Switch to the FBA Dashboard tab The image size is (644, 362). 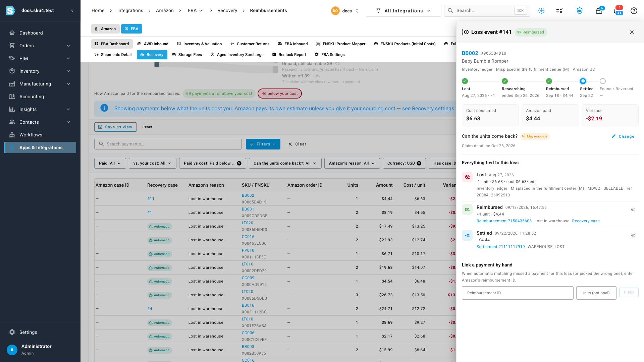[x=112, y=44]
